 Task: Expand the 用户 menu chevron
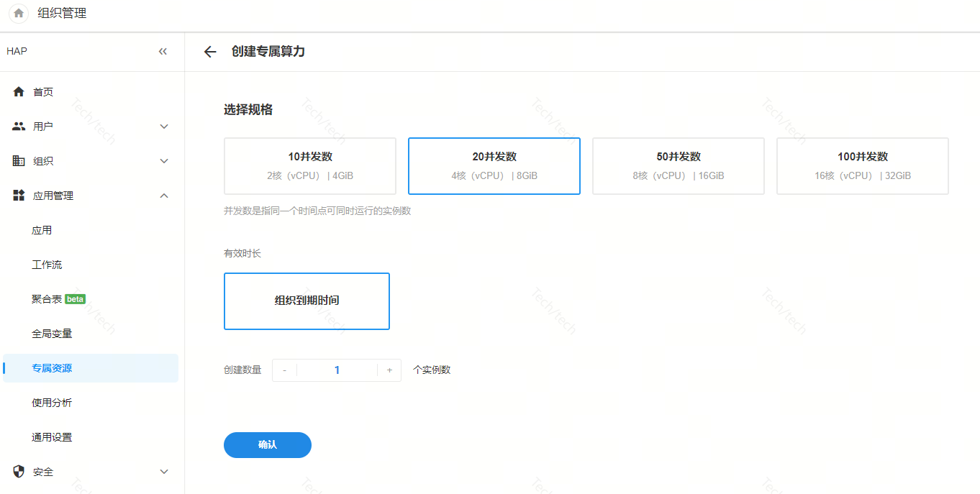pyautogui.click(x=164, y=127)
